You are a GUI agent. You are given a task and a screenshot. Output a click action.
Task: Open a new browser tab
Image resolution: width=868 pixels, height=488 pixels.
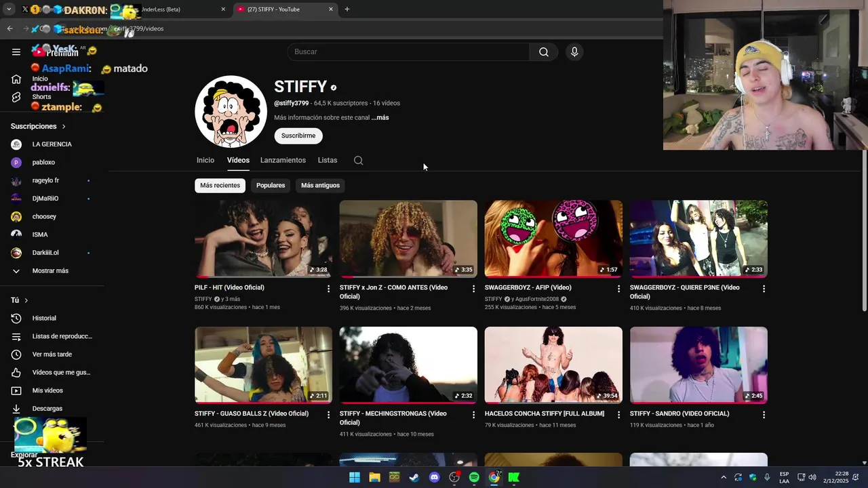347,9
